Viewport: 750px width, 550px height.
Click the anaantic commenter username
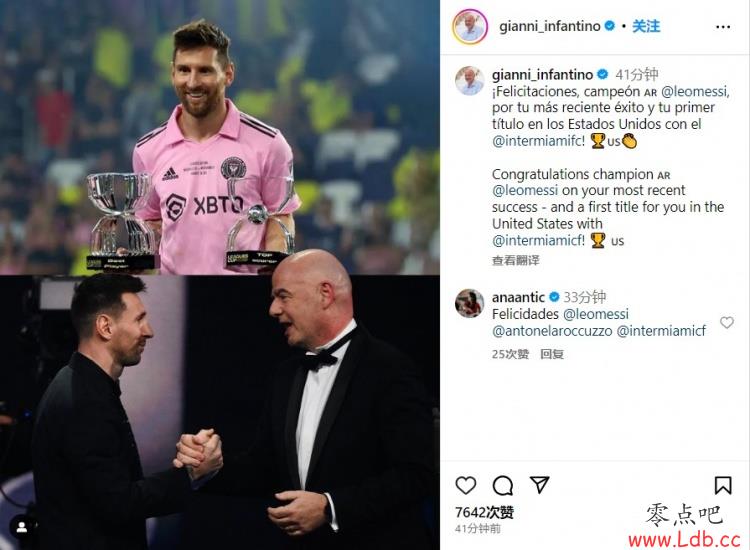coord(518,297)
